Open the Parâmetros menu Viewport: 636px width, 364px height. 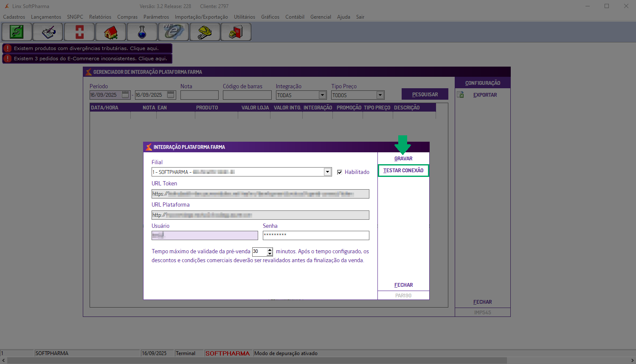point(156,17)
